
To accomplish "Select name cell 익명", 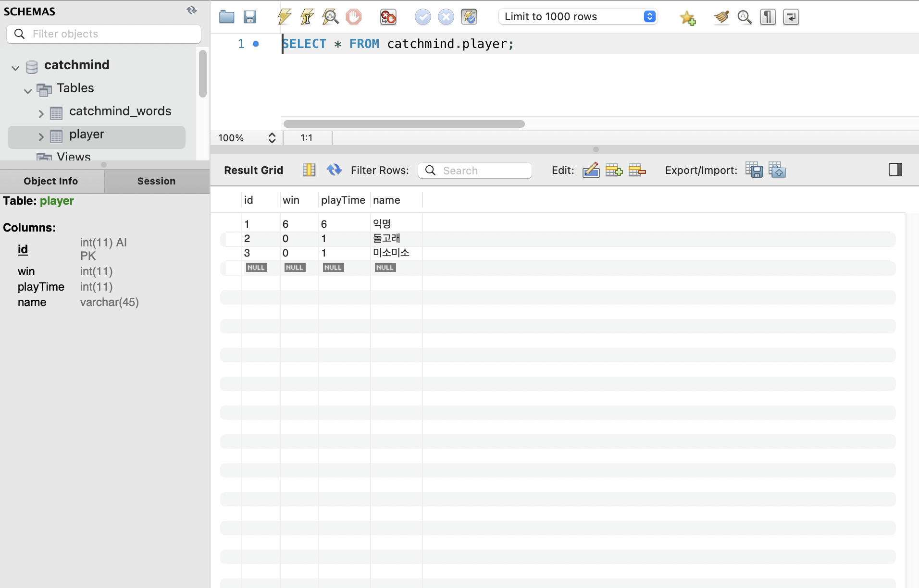I will (396, 224).
